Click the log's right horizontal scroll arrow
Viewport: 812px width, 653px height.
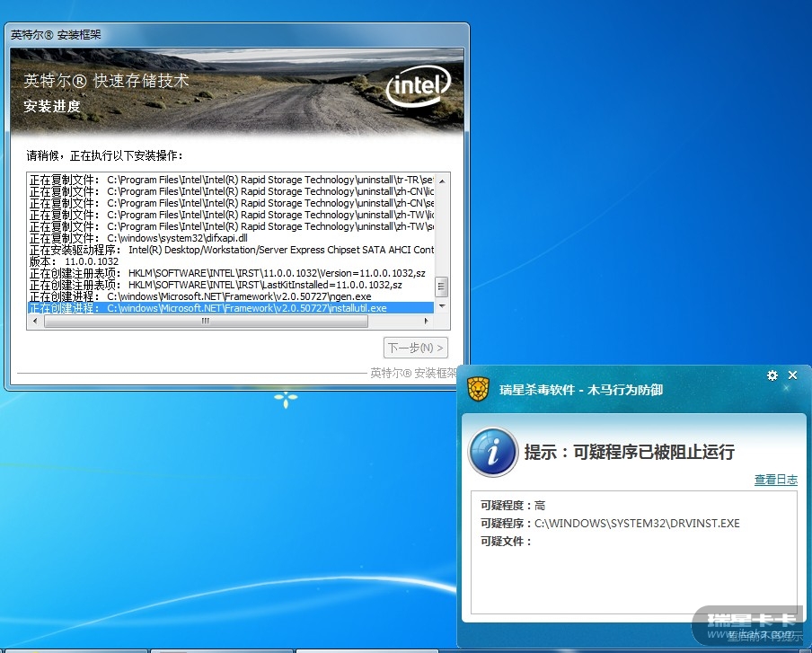tap(427, 321)
